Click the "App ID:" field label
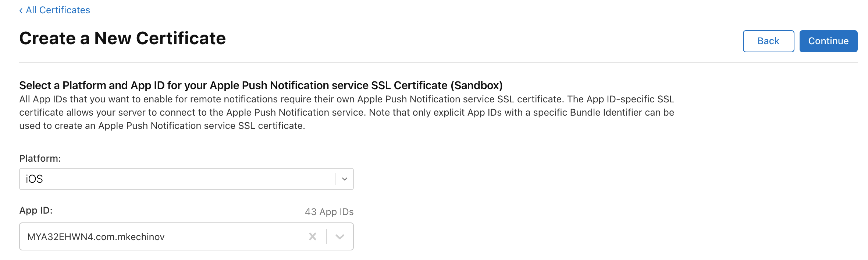The width and height of the screenshot is (868, 260). [x=36, y=210]
